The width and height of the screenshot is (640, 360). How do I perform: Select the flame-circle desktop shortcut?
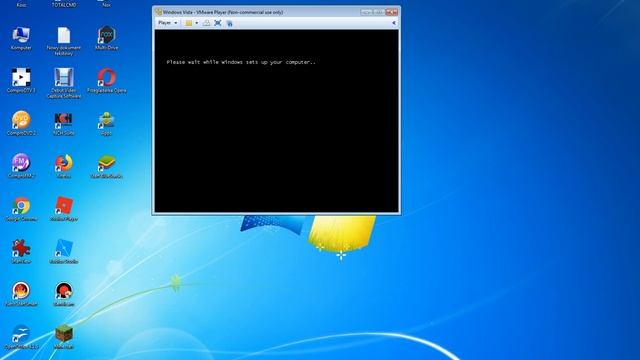[21, 294]
